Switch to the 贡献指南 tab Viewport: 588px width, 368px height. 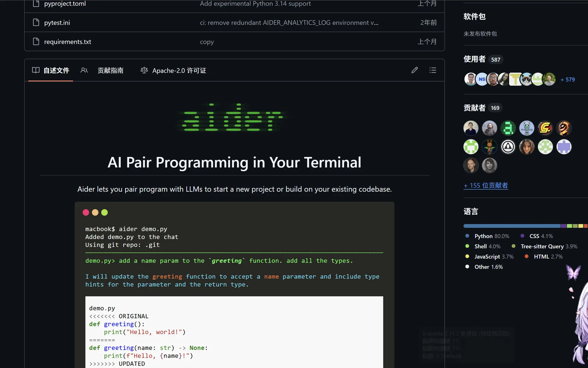point(102,71)
